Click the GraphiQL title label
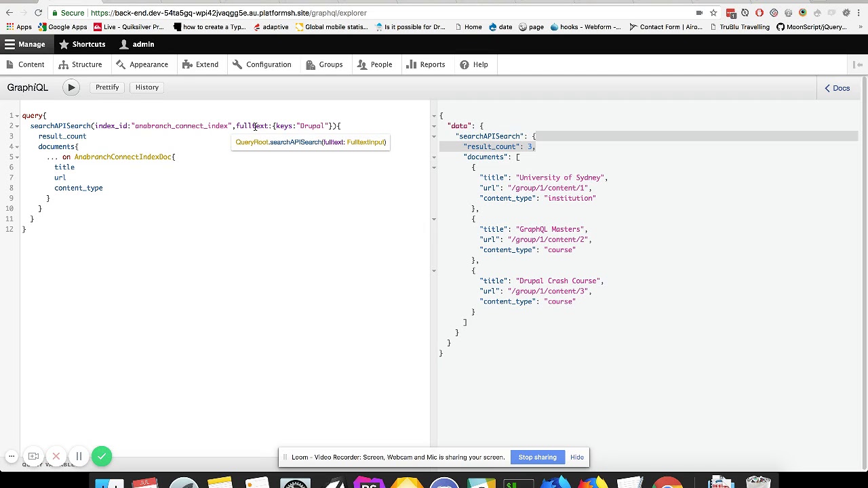The width and height of the screenshot is (868, 488). 28,87
